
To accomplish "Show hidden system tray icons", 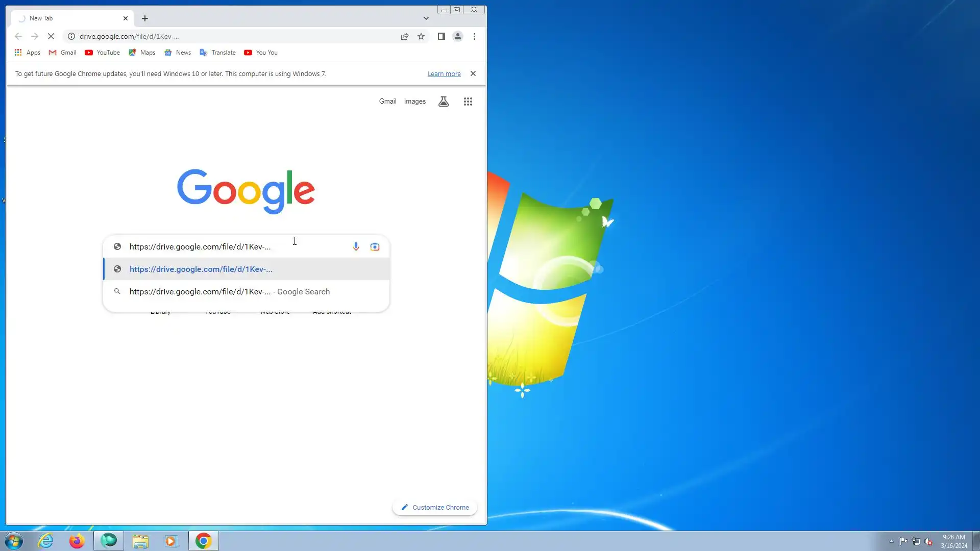I will tap(891, 541).
